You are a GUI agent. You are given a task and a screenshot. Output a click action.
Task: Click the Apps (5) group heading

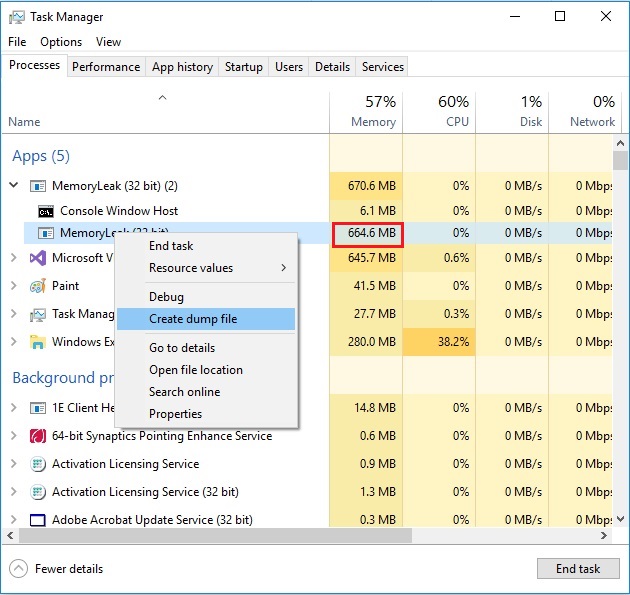pyautogui.click(x=41, y=156)
